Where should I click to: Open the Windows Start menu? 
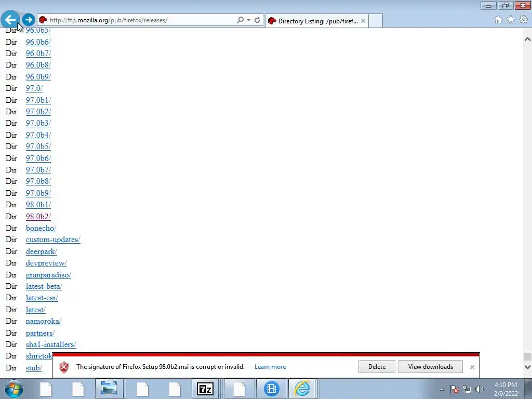[x=14, y=389]
